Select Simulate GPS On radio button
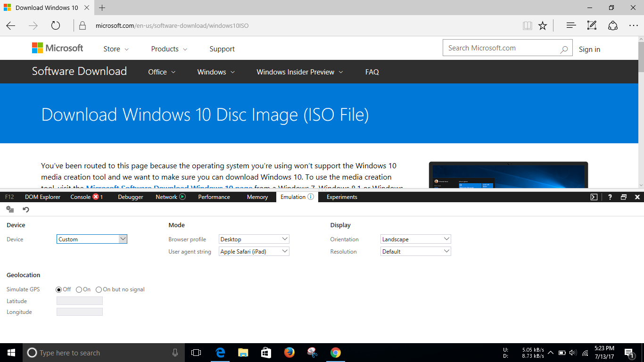Viewport: 644px width, 362px height. click(x=79, y=289)
